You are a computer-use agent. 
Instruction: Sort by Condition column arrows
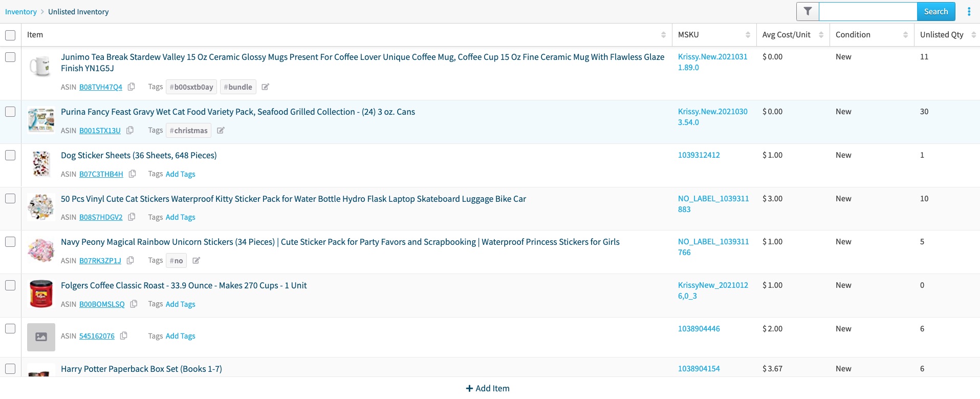pyautogui.click(x=905, y=35)
